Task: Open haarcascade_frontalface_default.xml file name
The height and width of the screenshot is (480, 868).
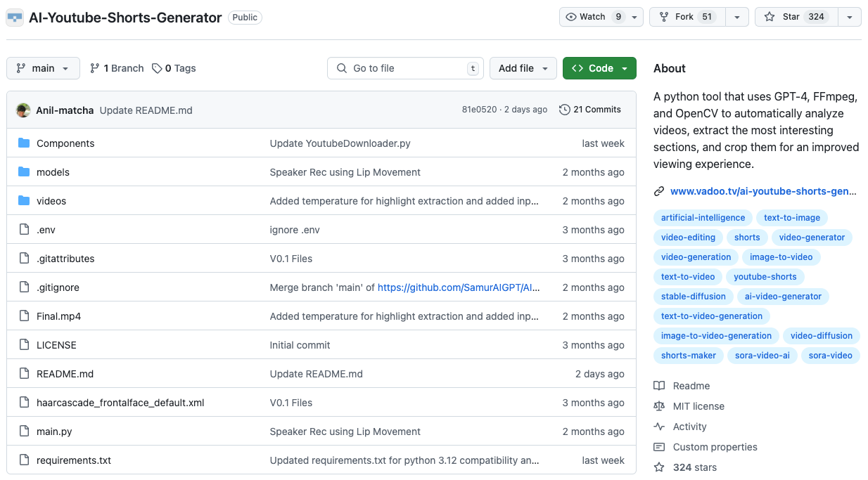Action: point(120,402)
